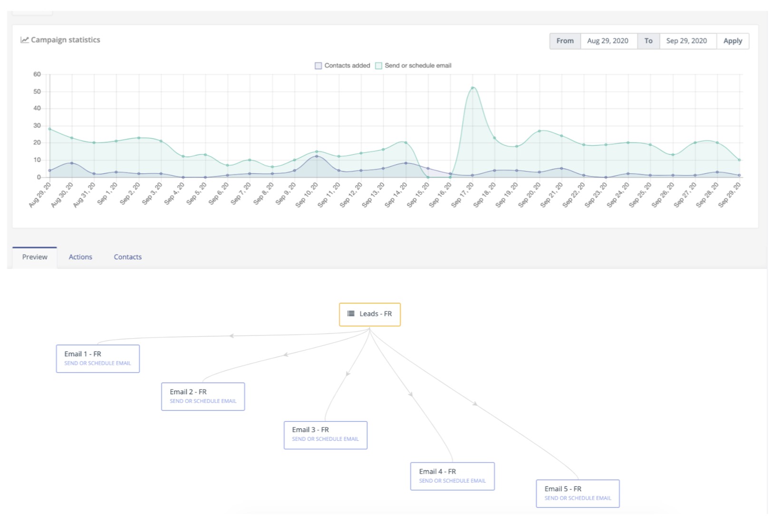Select the Email 5 - FR node

point(578,494)
